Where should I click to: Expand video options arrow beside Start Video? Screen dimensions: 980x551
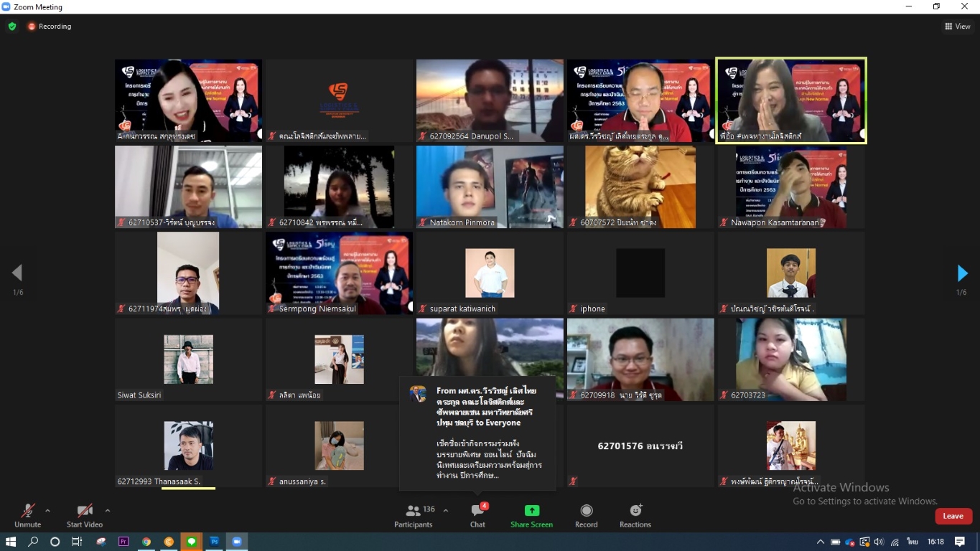tap(108, 511)
